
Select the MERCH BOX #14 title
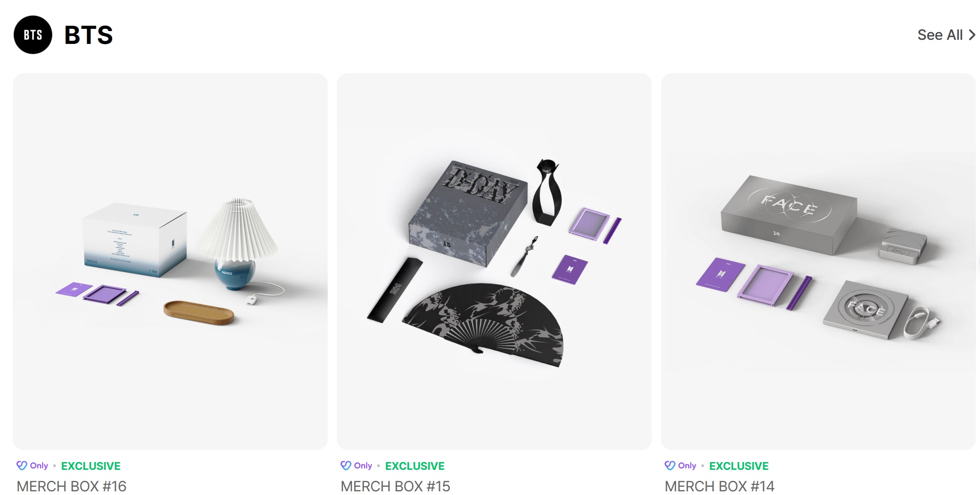point(720,486)
